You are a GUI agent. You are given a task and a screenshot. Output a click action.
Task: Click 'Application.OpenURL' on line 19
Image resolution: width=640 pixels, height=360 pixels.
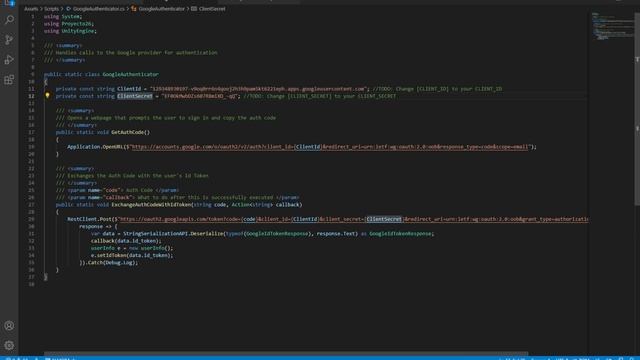click(95, 147)
